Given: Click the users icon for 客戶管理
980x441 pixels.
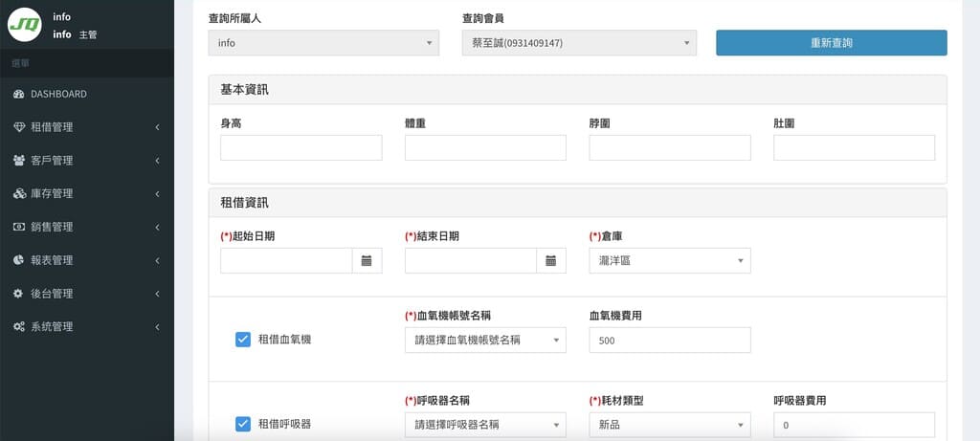Looking at the screenshot, I should coord(18,161).
